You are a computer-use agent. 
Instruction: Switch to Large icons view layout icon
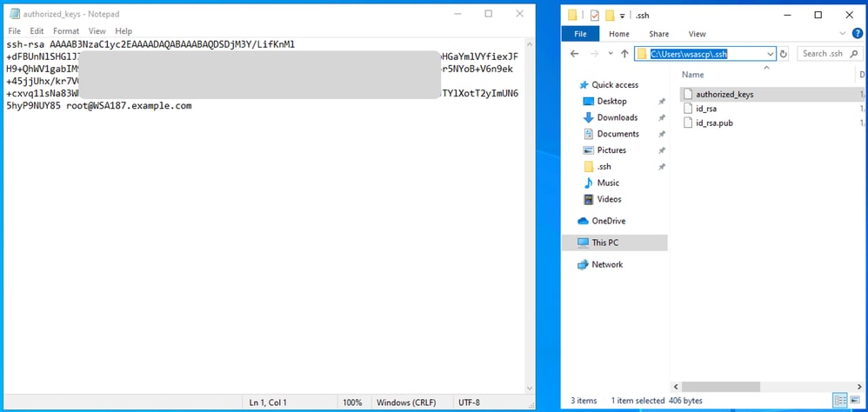[854, 401]
